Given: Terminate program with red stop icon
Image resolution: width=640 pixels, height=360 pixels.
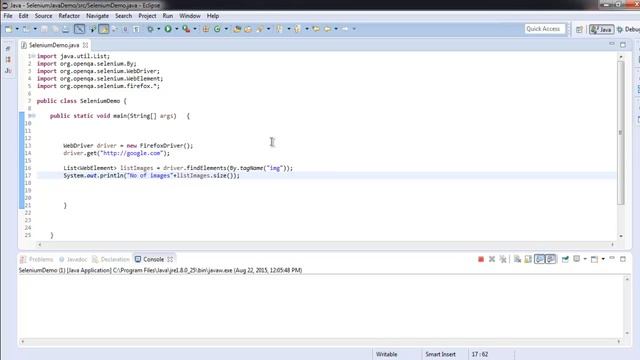Looking at the screenshot, I should [481, 259].
